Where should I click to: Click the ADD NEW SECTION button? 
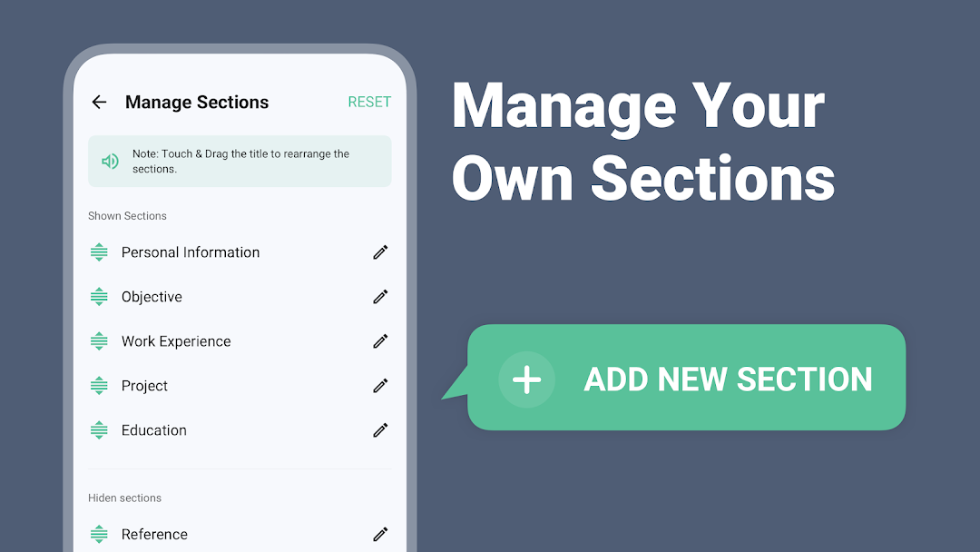click(686, 377)
